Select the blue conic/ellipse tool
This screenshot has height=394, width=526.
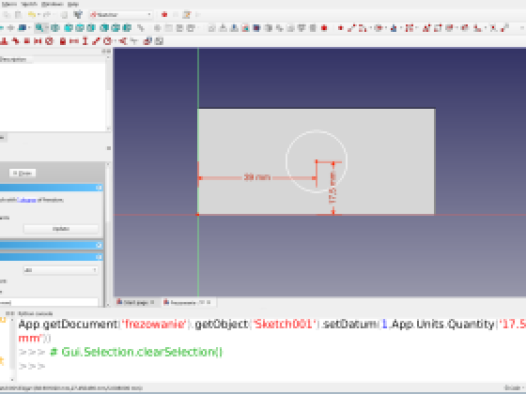(394, 28)
